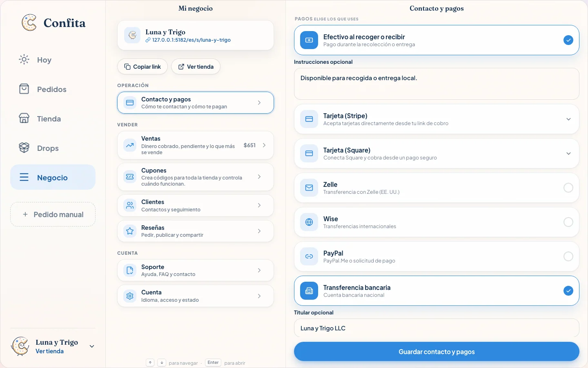Click the document icon in Soporte row
588x368 pixels.
(130, 270)
